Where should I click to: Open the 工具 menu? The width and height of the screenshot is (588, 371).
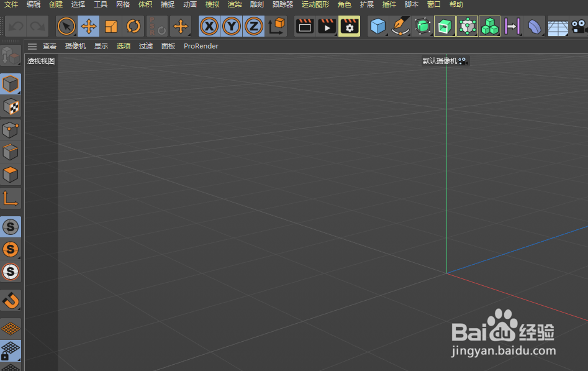[x=101, y=4]
